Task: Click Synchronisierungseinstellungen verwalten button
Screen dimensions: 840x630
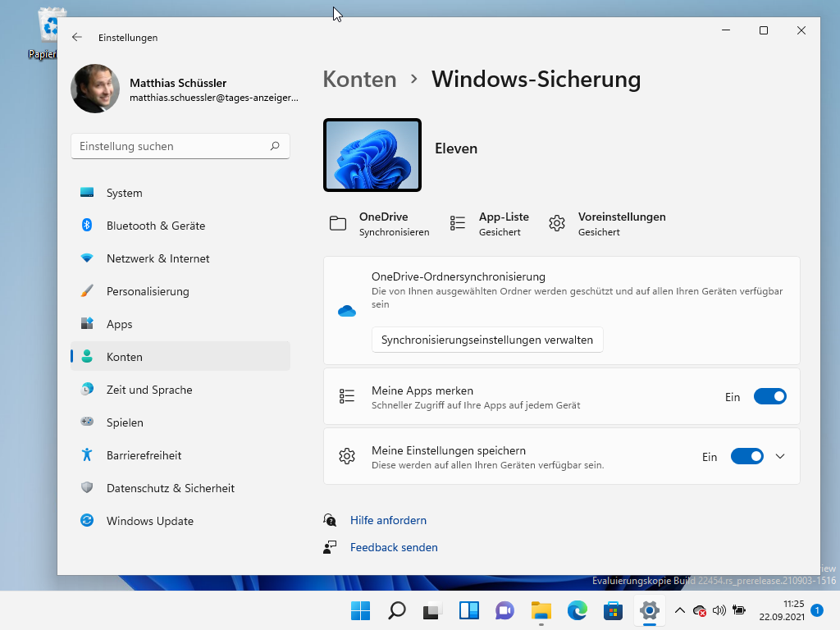Action: coord(487,340)
